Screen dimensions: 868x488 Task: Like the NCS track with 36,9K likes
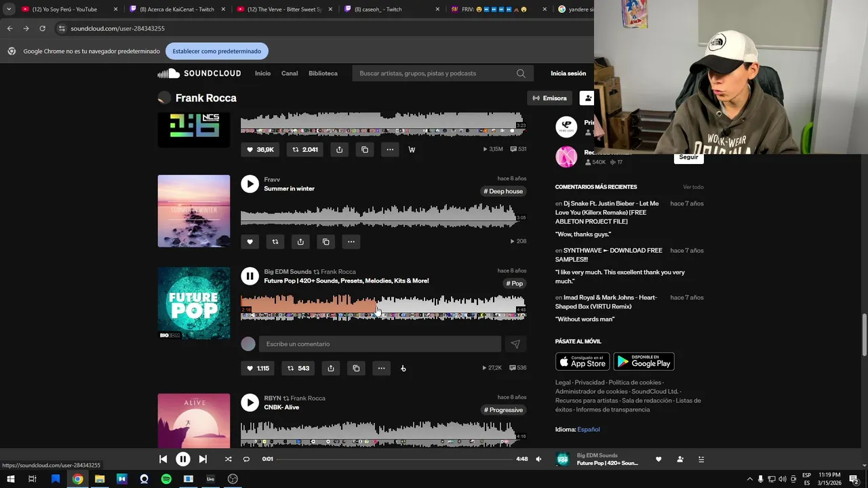click(260, 149)
